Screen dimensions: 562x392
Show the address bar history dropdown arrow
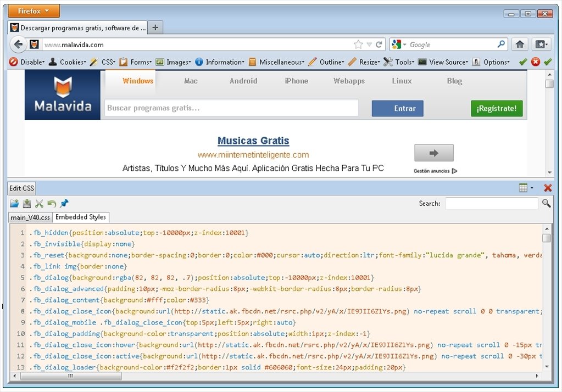pos(369,44)
